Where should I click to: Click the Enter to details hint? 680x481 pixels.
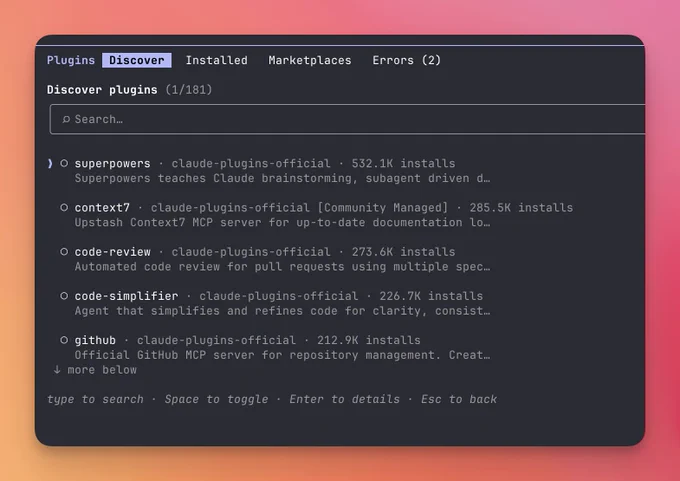pos(344,399)
